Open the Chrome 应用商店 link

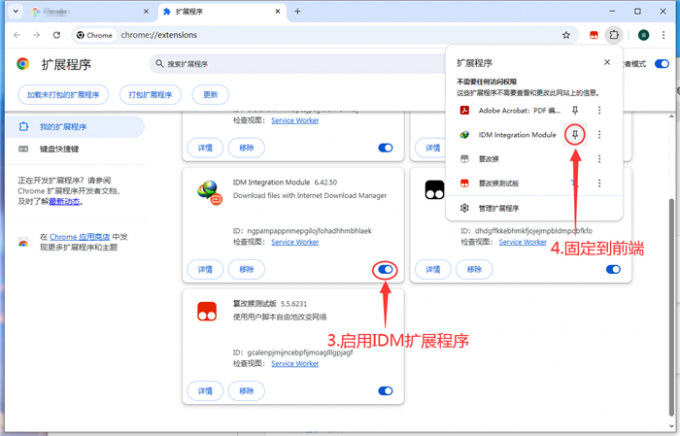click(x=80, y=237)
